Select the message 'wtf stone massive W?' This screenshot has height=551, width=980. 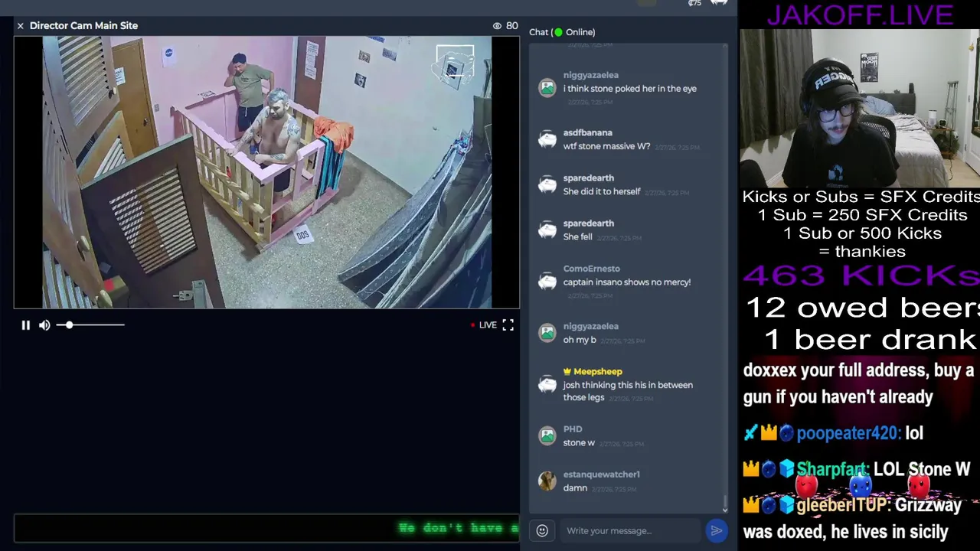606,146
